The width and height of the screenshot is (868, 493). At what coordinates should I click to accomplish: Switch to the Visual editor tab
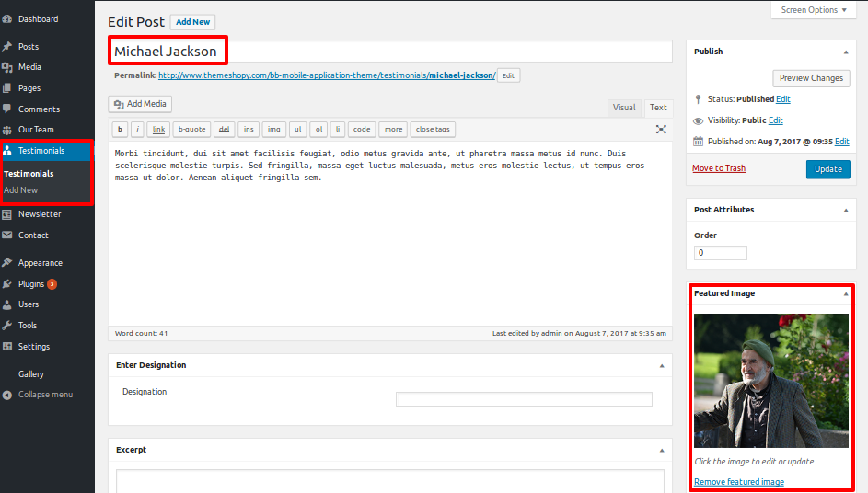click(x=624, y=108)
